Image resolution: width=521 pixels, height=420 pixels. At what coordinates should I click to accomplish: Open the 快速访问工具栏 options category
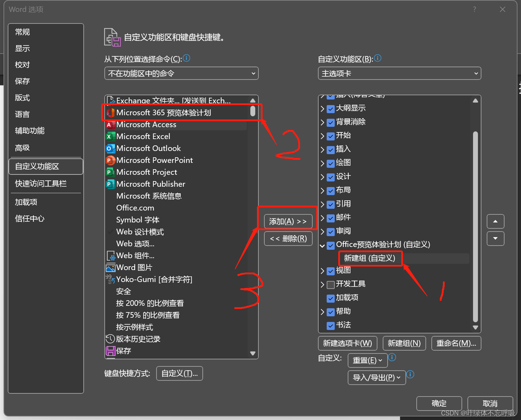(x=46, y=184)
